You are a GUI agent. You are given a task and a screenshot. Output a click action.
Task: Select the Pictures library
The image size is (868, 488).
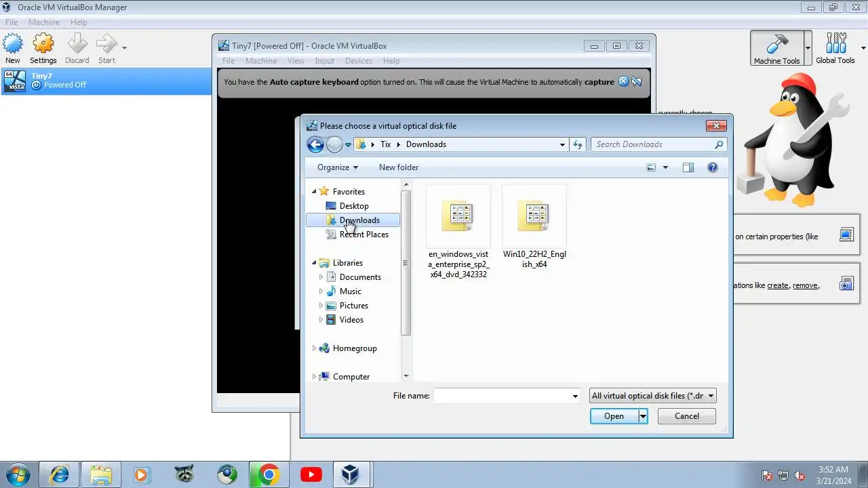353,306
